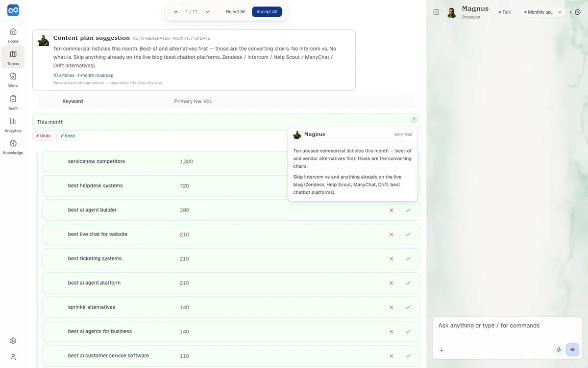Click the Primary Kw. Vol. header
The width and height of the screenshot is (588, 368).
coord(193,101)
